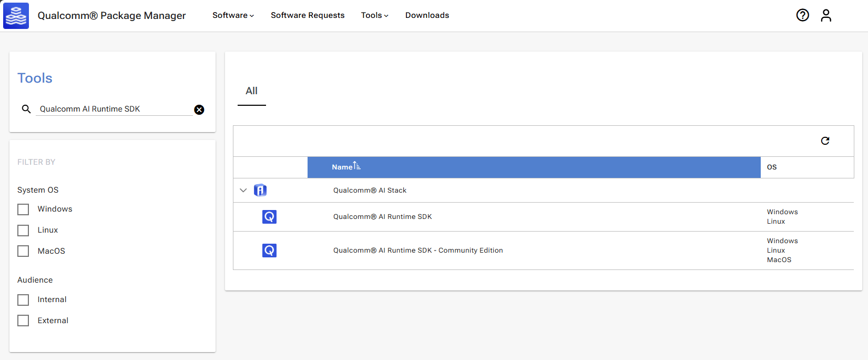Viewport: 868px width, 360px height.
Task: Open the Software dropdown menu
Action: 233,15
